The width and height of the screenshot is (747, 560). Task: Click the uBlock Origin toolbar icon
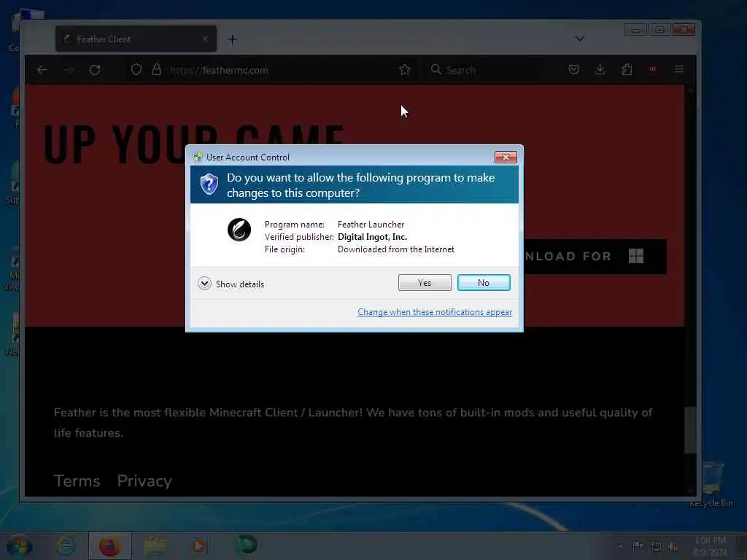point(653,69)
